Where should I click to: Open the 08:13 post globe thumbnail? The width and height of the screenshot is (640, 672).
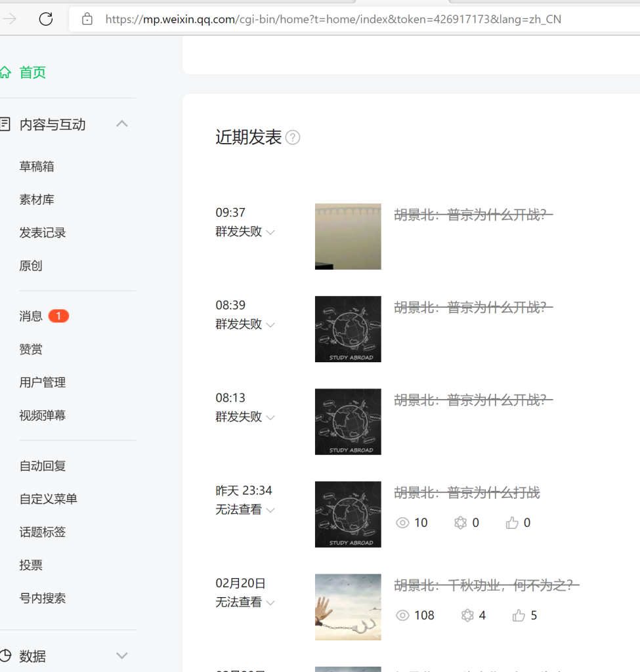click(x=348, y=422)
